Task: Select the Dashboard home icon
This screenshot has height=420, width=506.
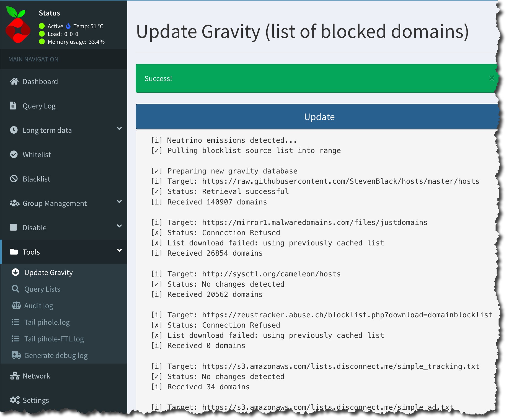Action: (14, 81)
